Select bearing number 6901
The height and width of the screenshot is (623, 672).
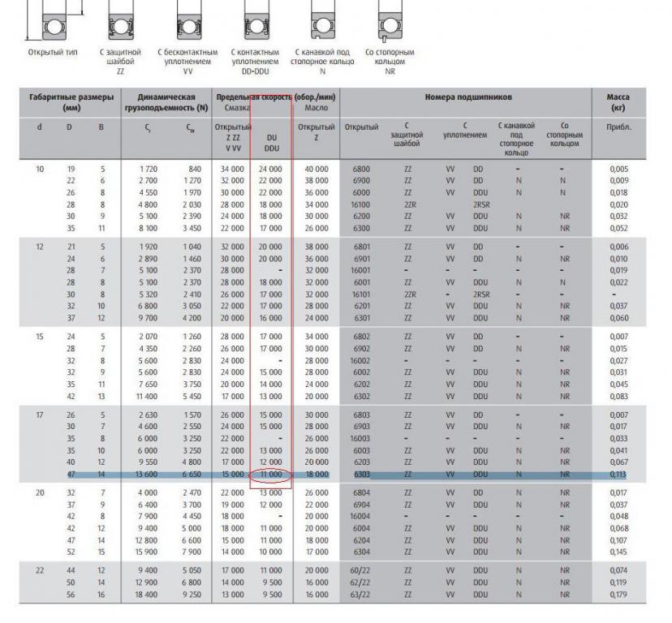click(361, 260)
